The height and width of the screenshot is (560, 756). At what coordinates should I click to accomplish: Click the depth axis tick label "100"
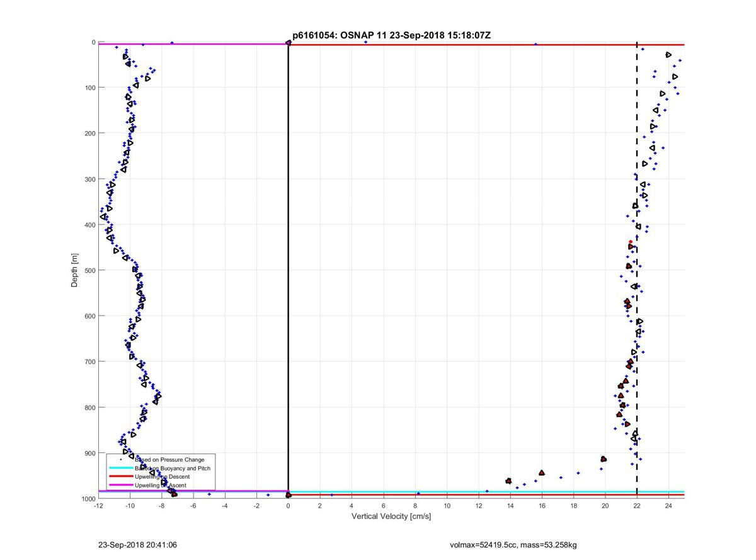pyautogui.click(x=90, y=88)
